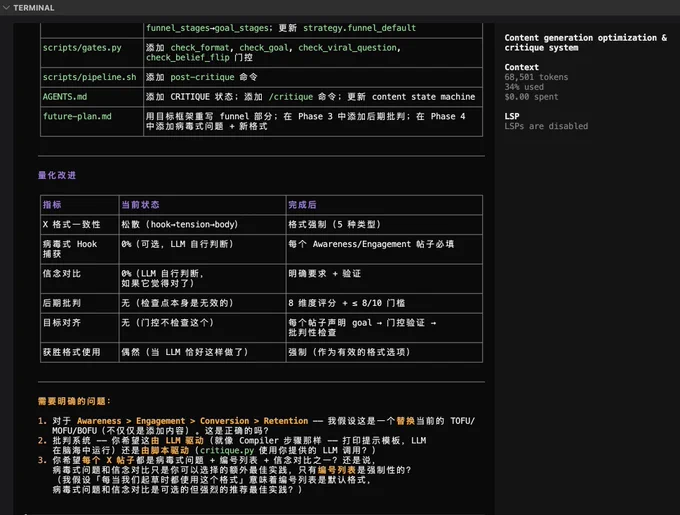Screen dimensions: 680x515
Task: Click the post-critique command text
Action: click(x=202, y=77)
